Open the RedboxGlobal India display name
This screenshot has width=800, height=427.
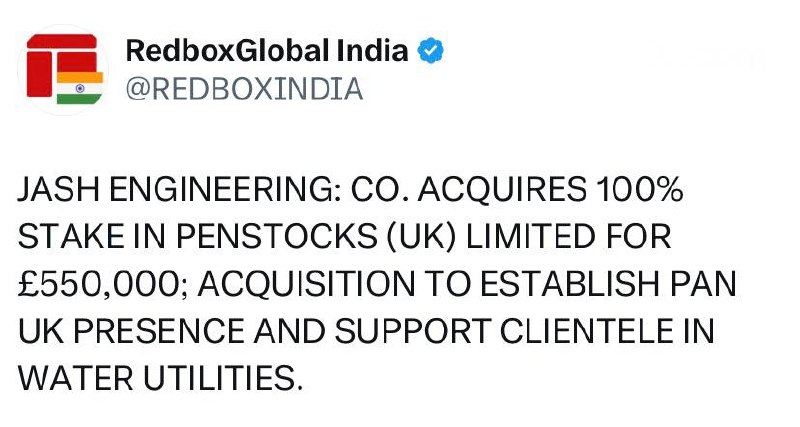[267, 50]
